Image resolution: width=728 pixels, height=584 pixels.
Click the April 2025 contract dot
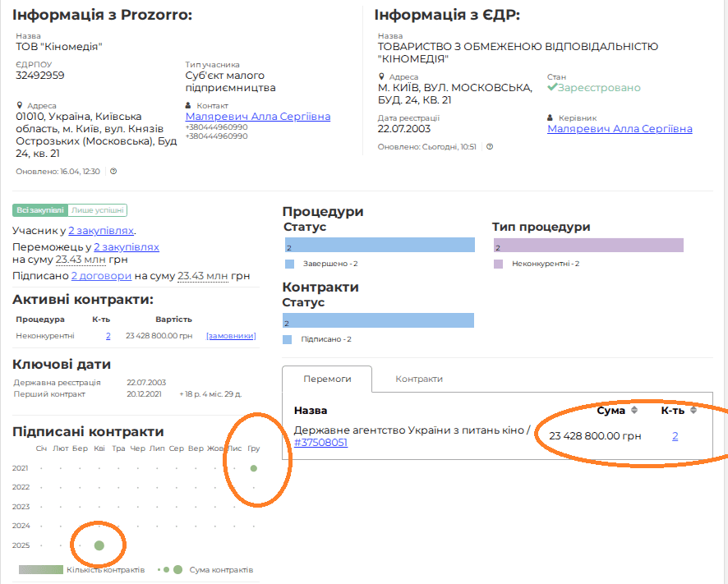pos(99,545)
